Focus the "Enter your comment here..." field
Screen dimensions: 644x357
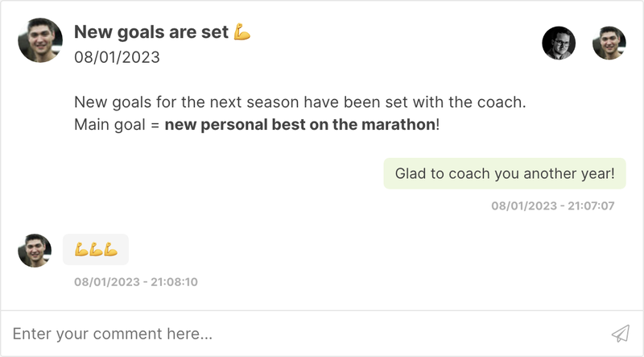tap(306, 333)
